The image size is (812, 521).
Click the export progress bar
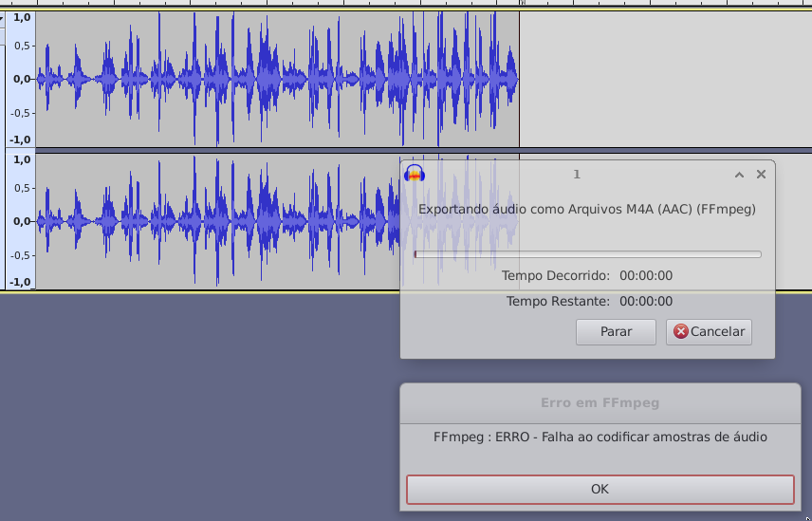click(588, 254)
